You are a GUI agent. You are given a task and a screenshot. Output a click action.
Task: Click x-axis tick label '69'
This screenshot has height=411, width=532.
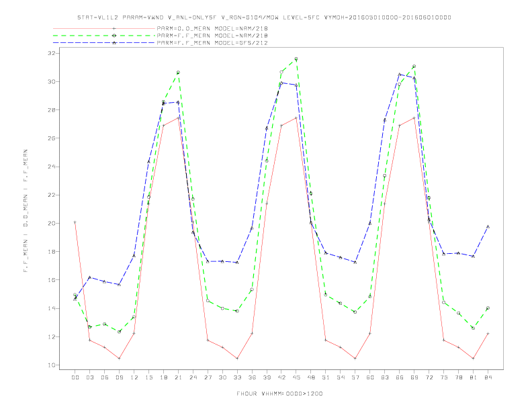click(414, 377)
